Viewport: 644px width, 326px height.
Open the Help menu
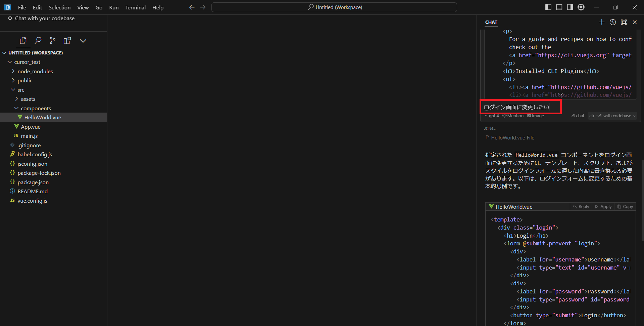(158, 7)
